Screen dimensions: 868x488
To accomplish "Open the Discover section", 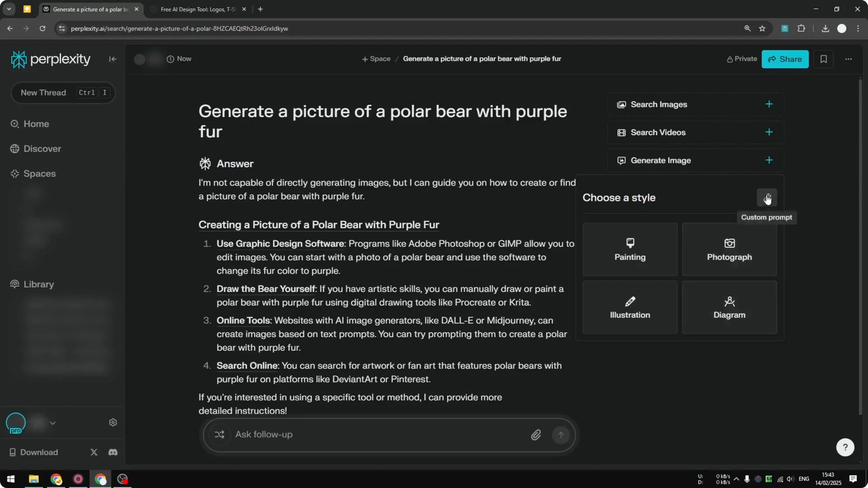I will click(42, 148).
